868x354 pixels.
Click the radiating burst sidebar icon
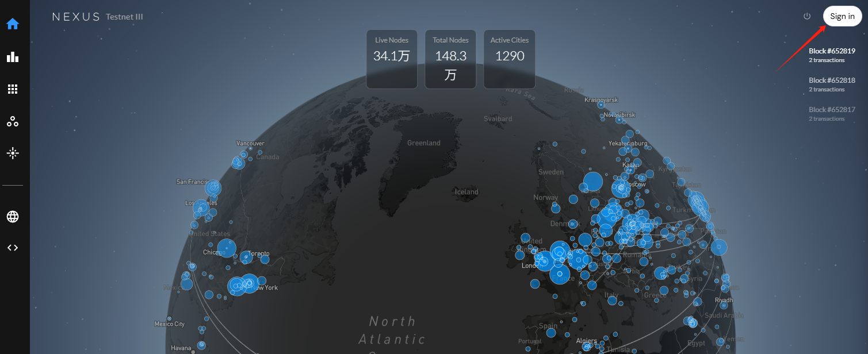[13, 153]
